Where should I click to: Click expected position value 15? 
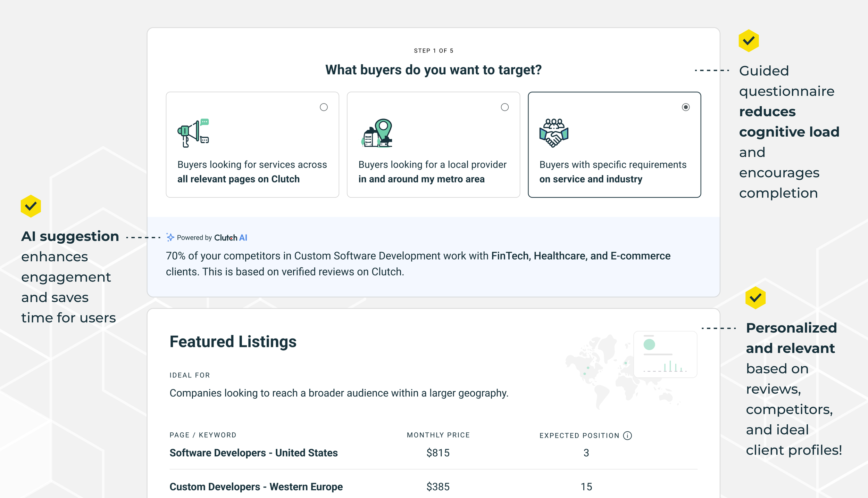tap(586, 487)
